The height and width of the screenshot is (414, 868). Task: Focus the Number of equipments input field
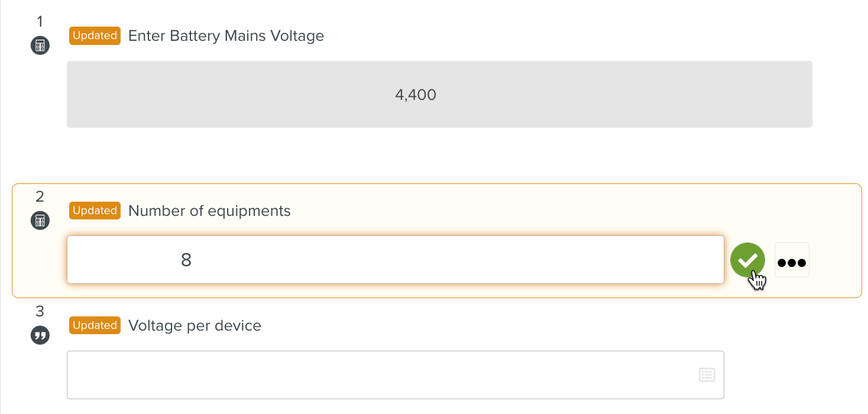pyautogui.click(x=395, y=260)
